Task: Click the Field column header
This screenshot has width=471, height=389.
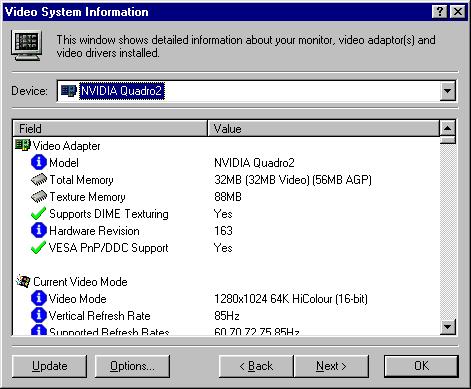Action: (110, 129)
